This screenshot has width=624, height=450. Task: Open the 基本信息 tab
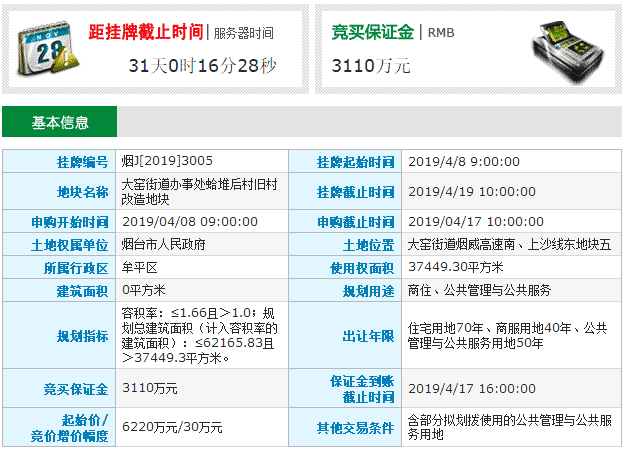[x=60, y=122]
